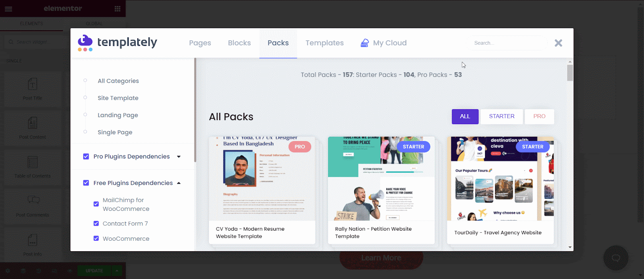Expand the Pro Plugins Dependencies arrow
The height and width of the screenshot is (279, 644).
coord(179,157)
